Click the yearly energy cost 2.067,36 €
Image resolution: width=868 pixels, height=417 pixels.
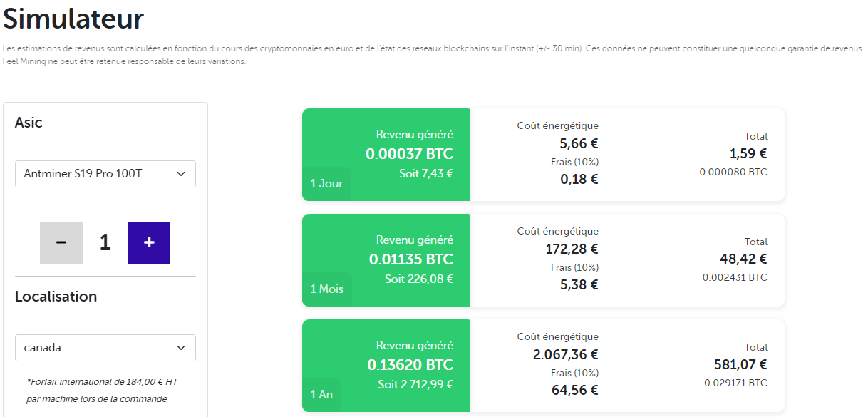point(565,354)
